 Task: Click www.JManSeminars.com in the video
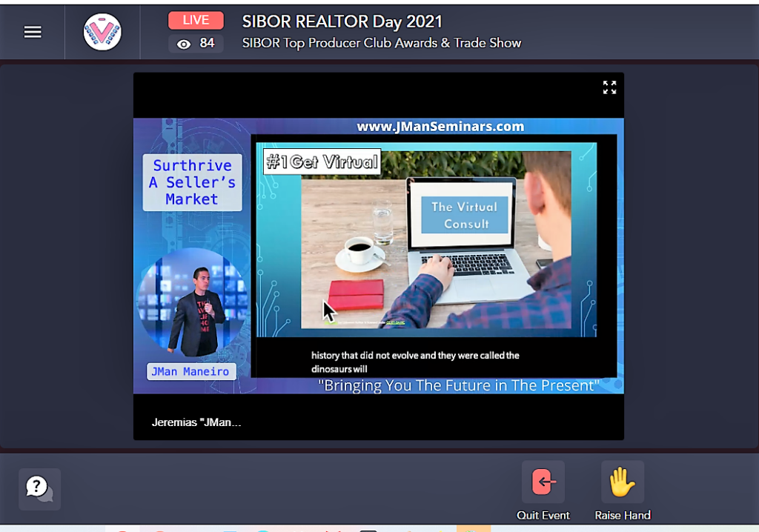coord(440,127)
